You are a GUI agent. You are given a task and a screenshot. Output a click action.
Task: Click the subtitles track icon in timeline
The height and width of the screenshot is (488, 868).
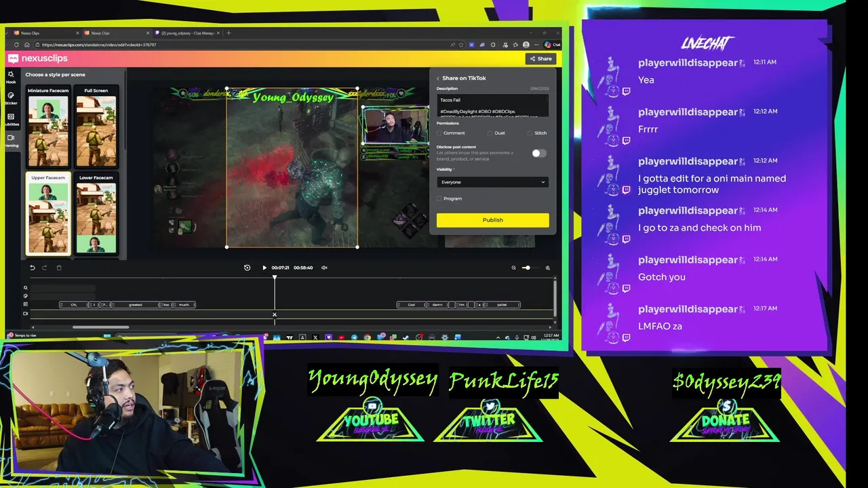[26, 304]
